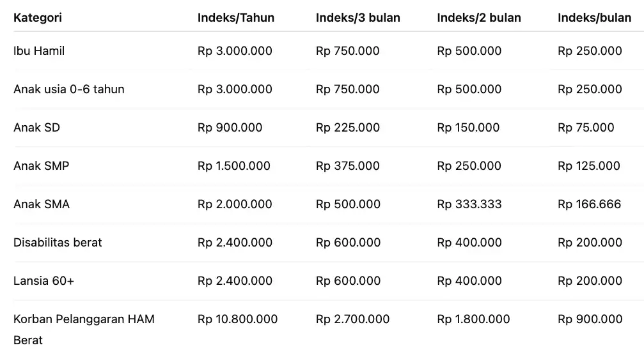Click the Rp 1.800.000 cell
The width and height of the screenshot is (644, 350).
tap(473, 319)
